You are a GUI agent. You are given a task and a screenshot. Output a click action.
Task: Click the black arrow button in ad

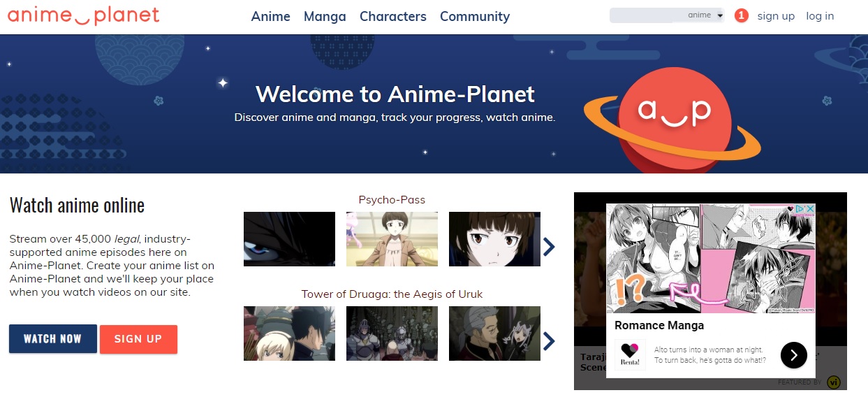[794, 355]
